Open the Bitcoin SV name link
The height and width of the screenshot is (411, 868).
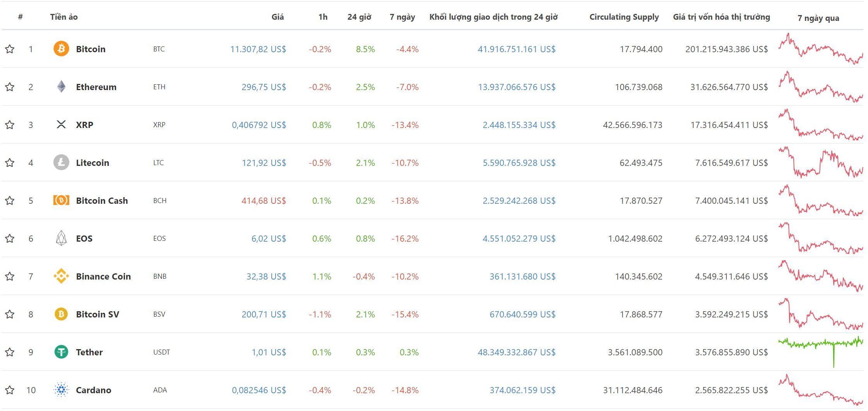click(x=98, y=314)
